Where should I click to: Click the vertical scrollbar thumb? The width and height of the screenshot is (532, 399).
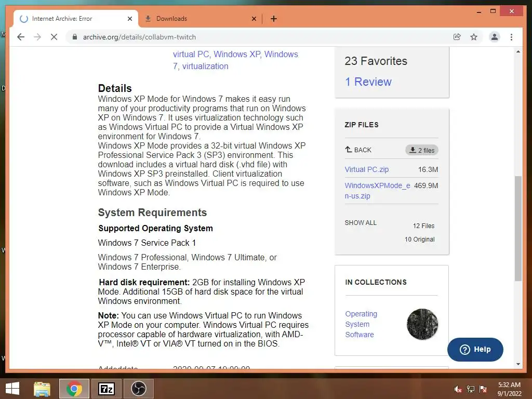pos(518,229)
